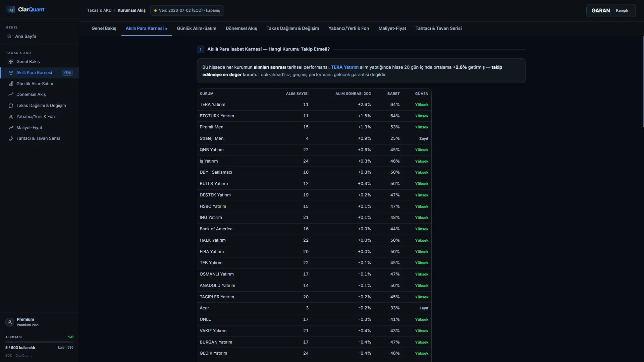Click the ClarQuant logo icon
Viewport: 644px width, 362px height.
pyautogui.click(x=10, y=10)
